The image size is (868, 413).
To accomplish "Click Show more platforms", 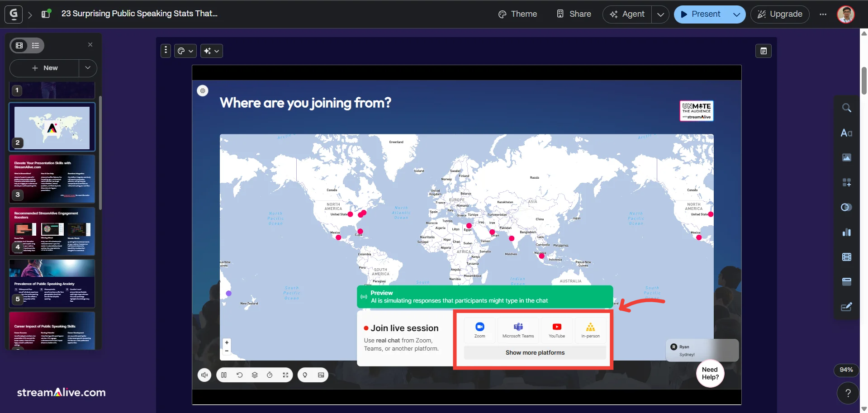I will [x=535, y=352].
